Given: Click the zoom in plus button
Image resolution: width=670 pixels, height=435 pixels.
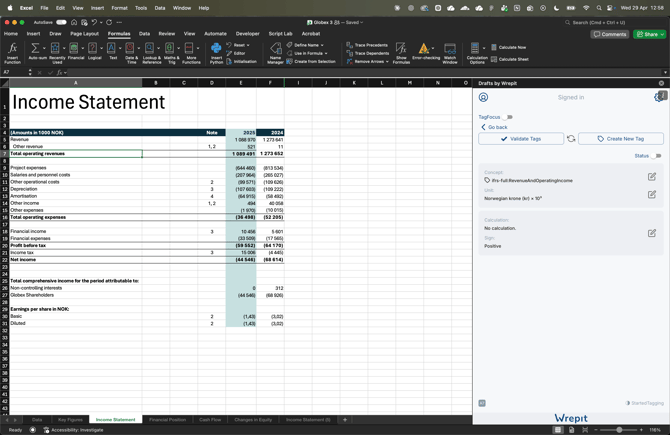Looking at the screenshot, I should [641, 430].
